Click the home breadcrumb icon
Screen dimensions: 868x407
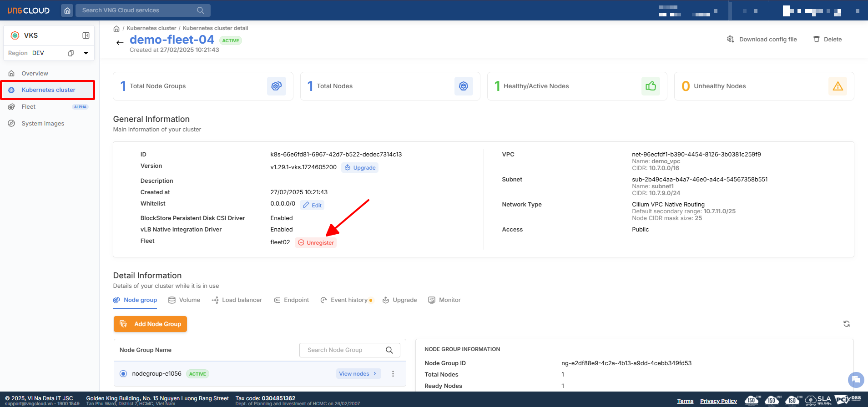pos(116,29)
